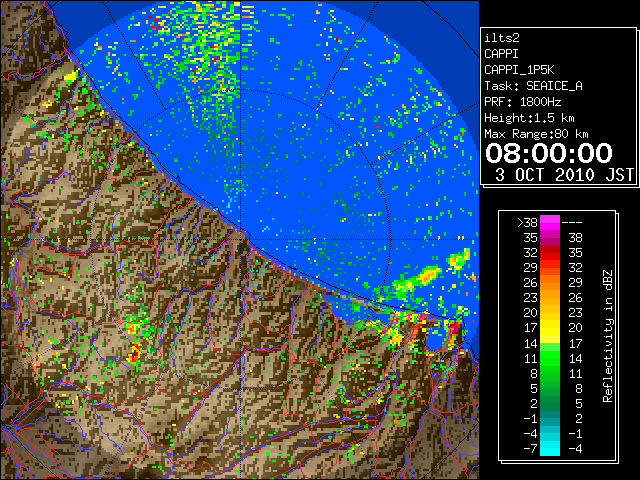Click the '-7' legend label
This screenshot has height=480, width=640.
tap(530, 449)
